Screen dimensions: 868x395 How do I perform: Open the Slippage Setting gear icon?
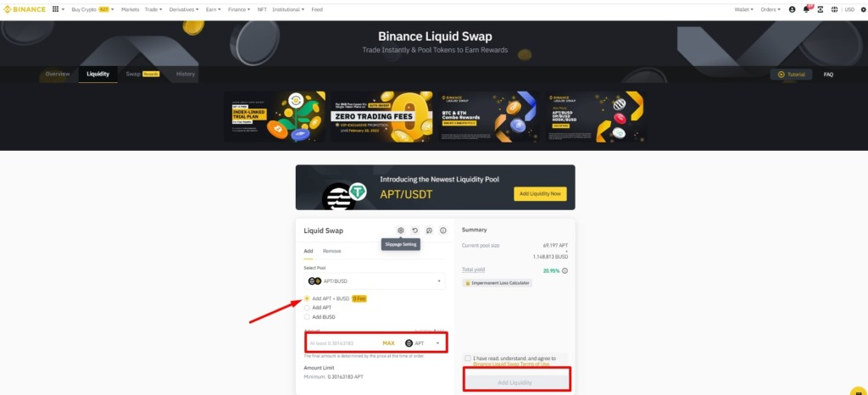point(400,231)
